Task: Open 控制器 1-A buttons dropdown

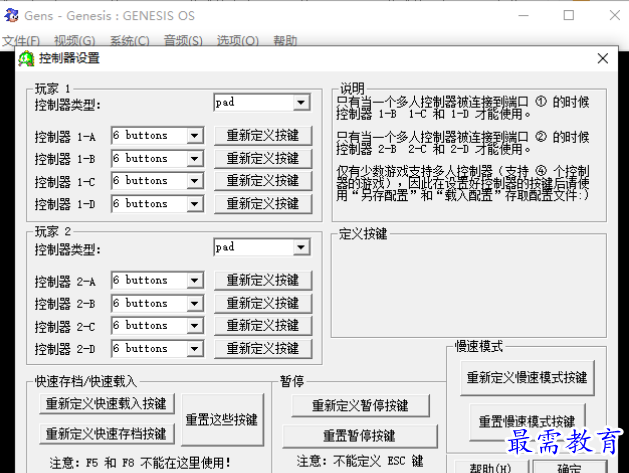Action: click(x=194, y=136)
